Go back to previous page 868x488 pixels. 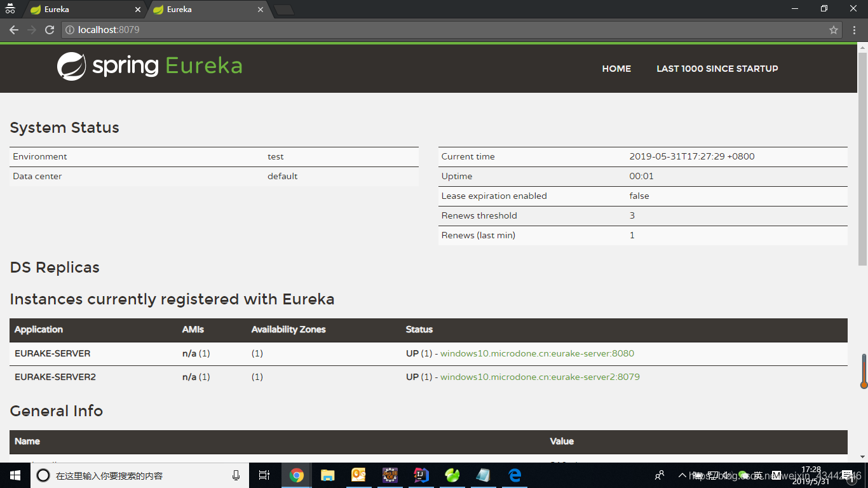pos(14,30)
